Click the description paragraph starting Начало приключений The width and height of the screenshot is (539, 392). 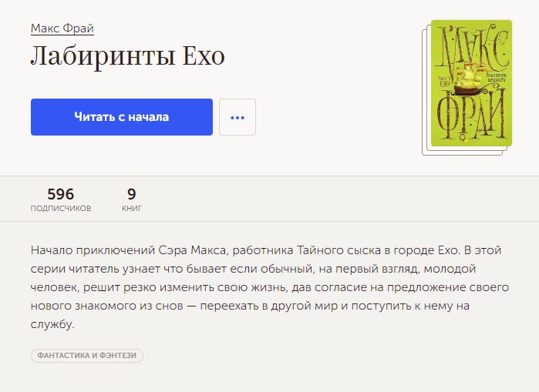(270, 287)
